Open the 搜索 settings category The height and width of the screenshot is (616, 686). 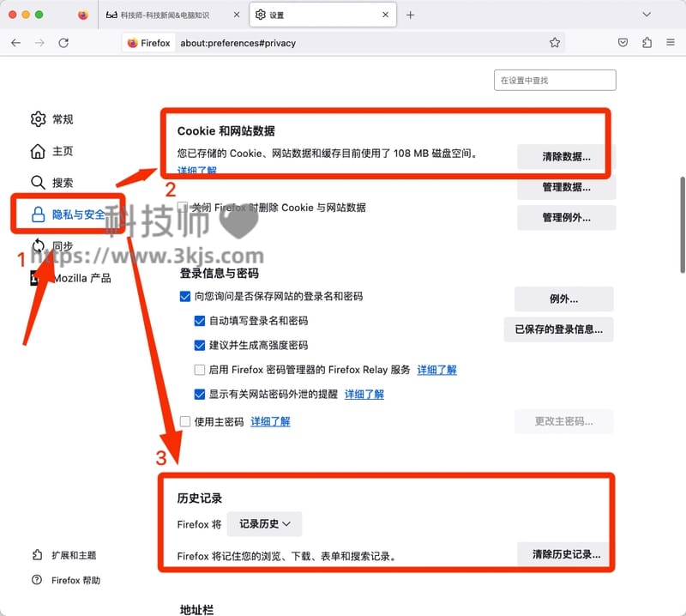click(52, 183)
